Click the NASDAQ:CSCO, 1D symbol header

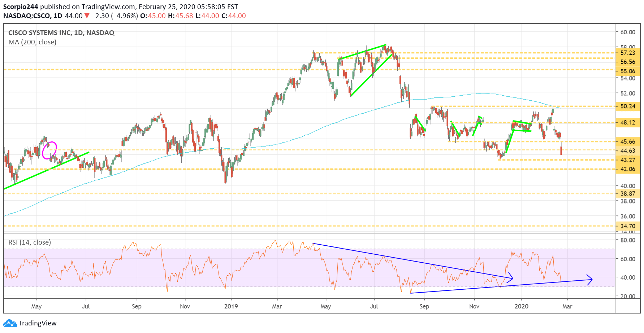(x=33, y=16)
